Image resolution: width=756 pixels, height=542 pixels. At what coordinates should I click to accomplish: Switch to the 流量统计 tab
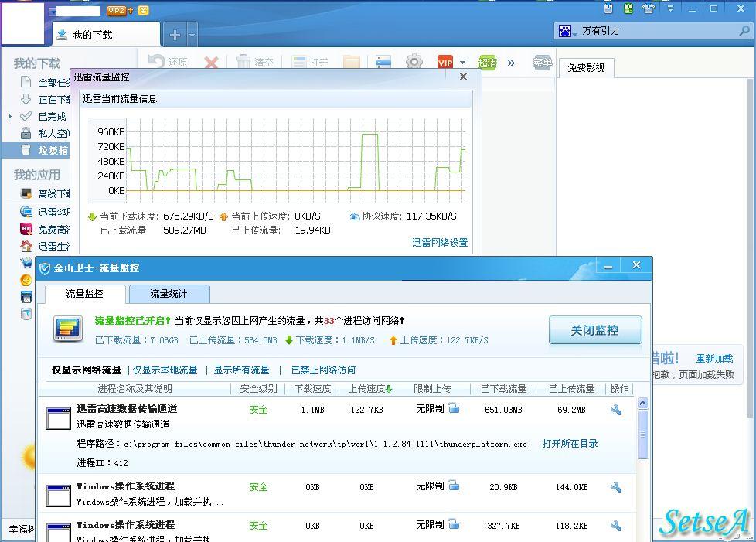[169, 294]
